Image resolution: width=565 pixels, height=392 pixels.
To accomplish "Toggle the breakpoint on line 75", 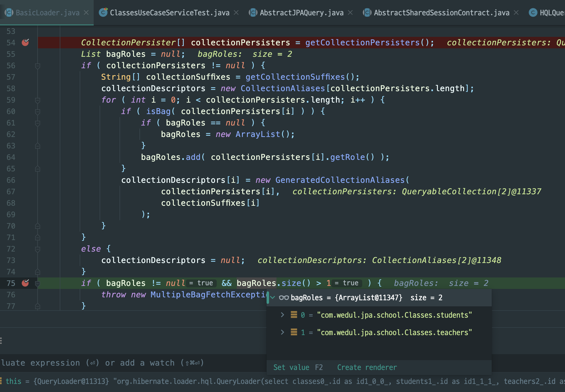I will point(25,283).
